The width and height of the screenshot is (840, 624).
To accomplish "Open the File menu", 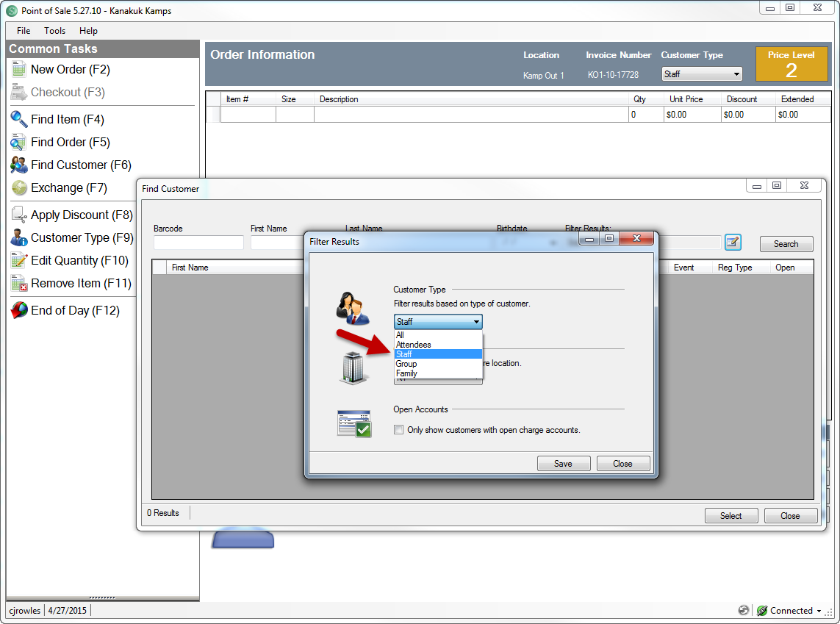I will point(24,31).
